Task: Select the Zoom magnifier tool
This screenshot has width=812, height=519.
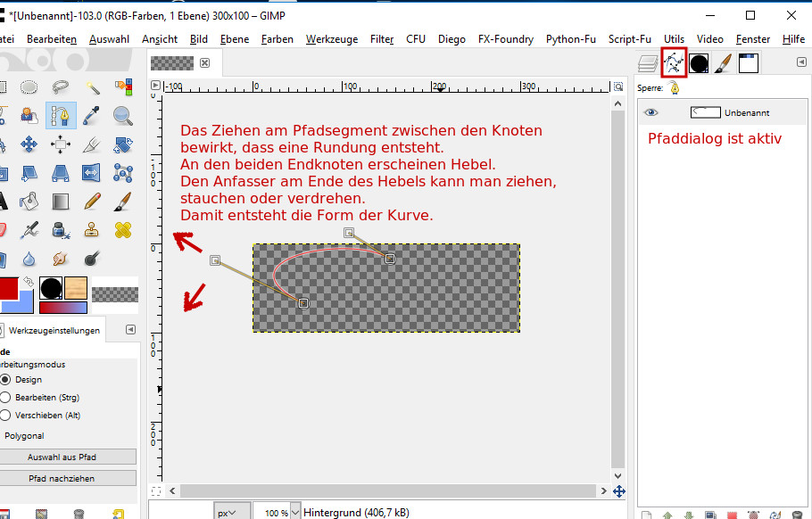Action: (x=122, y=115)
